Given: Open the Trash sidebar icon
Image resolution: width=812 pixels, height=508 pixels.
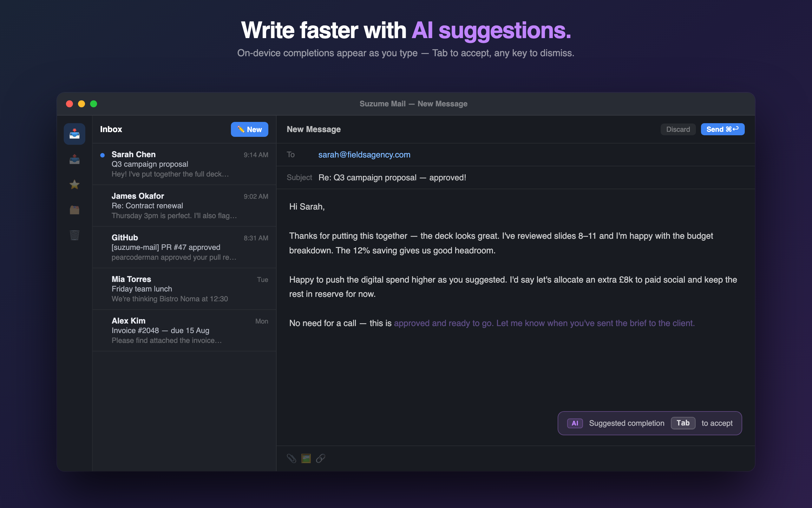Looking at the screenshot, I should click(75, 235).
